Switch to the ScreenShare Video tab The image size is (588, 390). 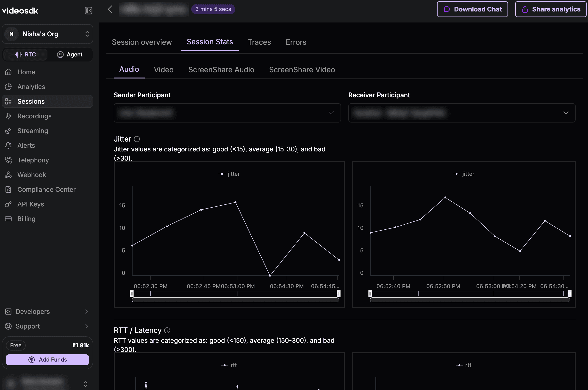tap(302, 70)
